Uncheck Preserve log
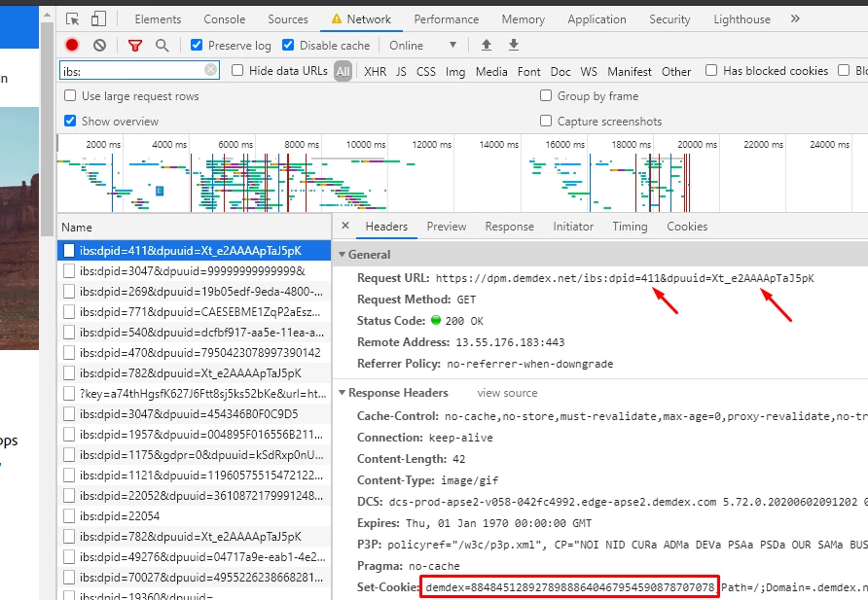Screen dimensions: 868x600 tap(197, 45)
